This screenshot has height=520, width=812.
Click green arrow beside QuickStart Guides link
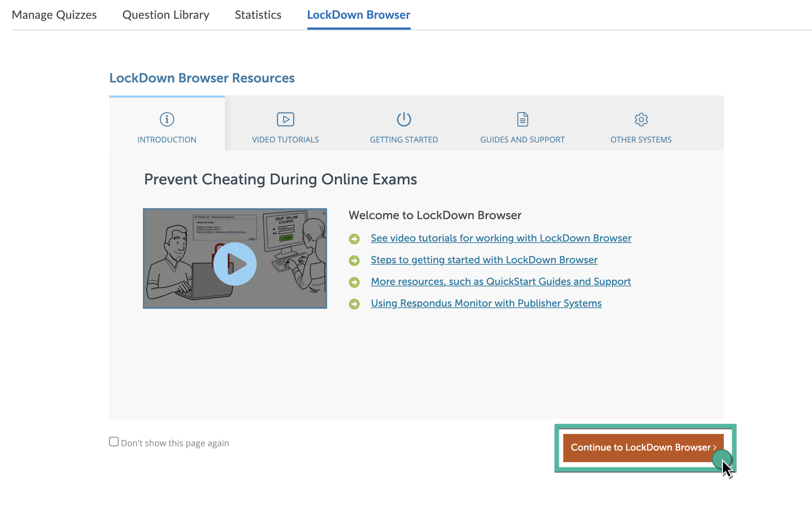pyautogui.click(x=354, y=282)
